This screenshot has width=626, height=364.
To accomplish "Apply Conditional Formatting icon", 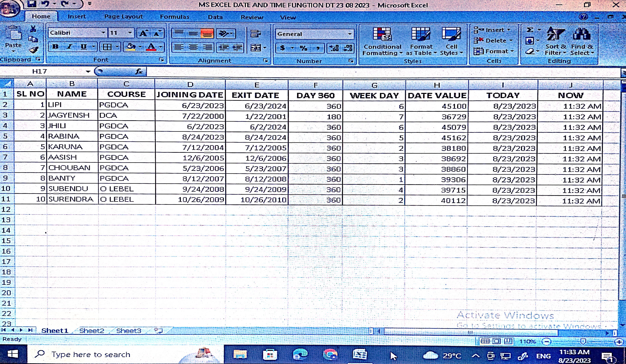I will (382, 35).
